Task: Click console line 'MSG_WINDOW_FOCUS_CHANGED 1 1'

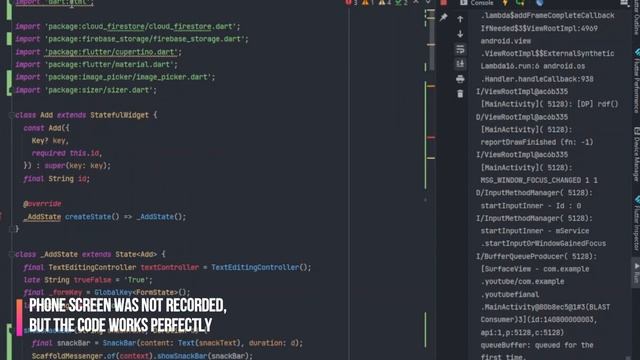Action: (x=539, y=180)
